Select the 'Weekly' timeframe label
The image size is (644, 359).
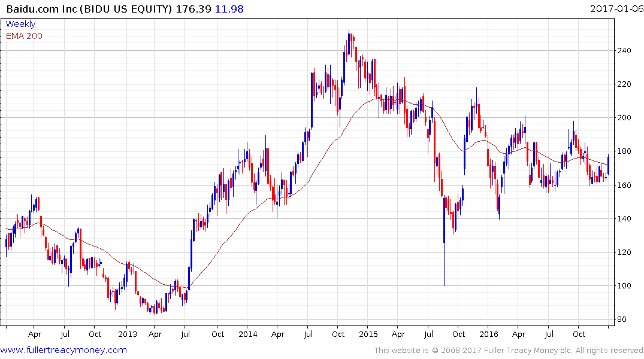tap(20, 24)
